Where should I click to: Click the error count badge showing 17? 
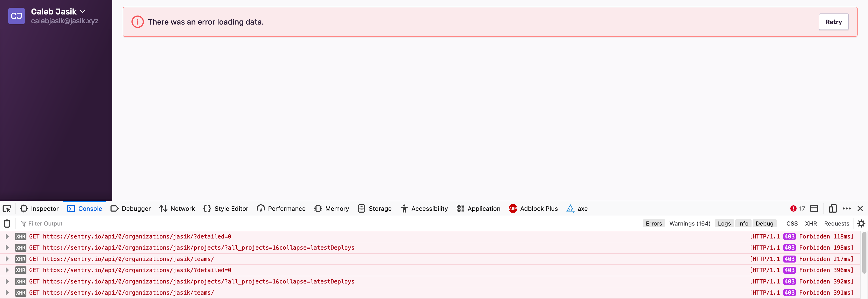[798, 208]
